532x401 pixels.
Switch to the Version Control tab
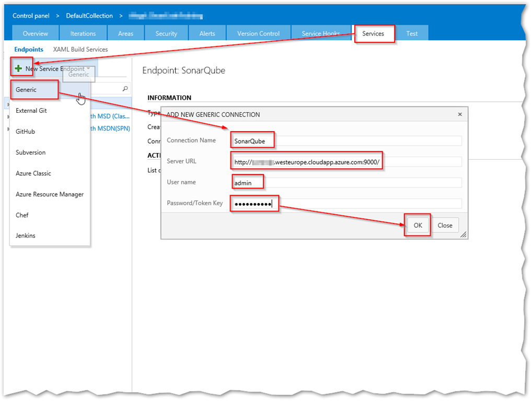(258, 33)
